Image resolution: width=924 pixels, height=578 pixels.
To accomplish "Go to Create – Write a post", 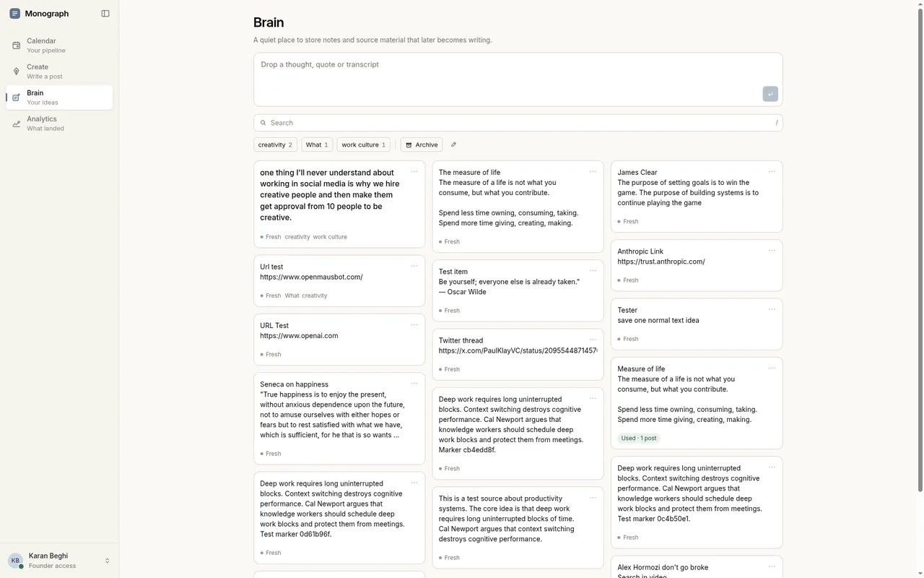I will pos(59,72).
